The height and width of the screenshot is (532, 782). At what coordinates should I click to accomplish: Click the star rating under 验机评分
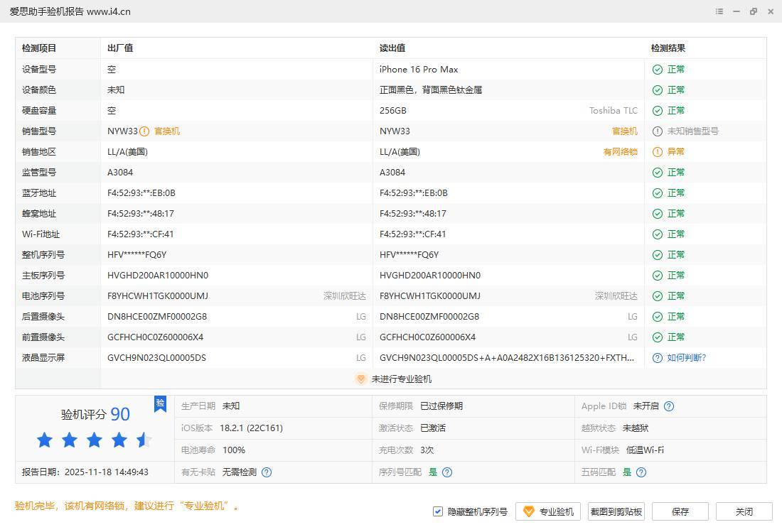[95, 440]
